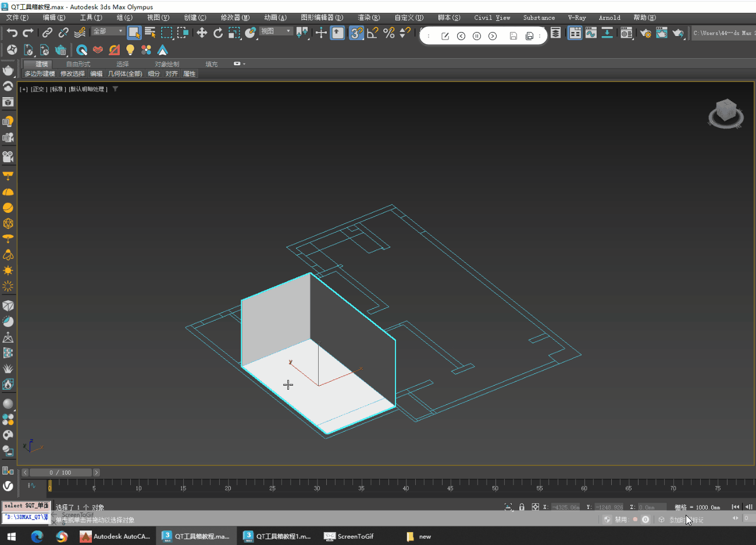Click the [正交] viewport view label
756x545 pixels.
(38, 89)
